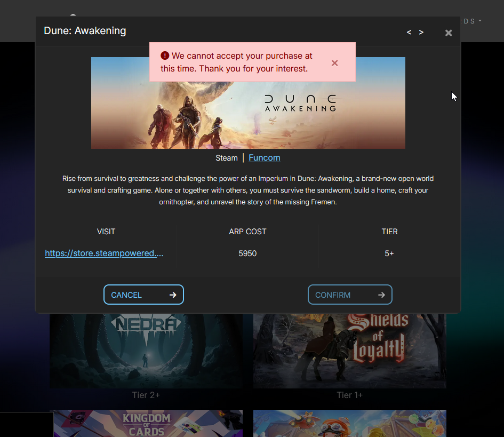Click the Tier 2+ label under NEDRA
The width and height of the screenshot is (504, 437).
point(146,395)
